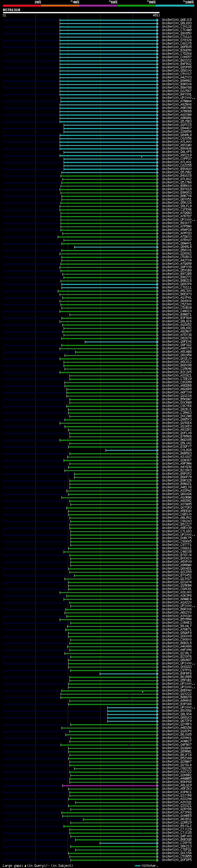Select label UniRef100_B9GZ72
The height and width of the screenshot is (868, 197).
click(x=177, y=277)
